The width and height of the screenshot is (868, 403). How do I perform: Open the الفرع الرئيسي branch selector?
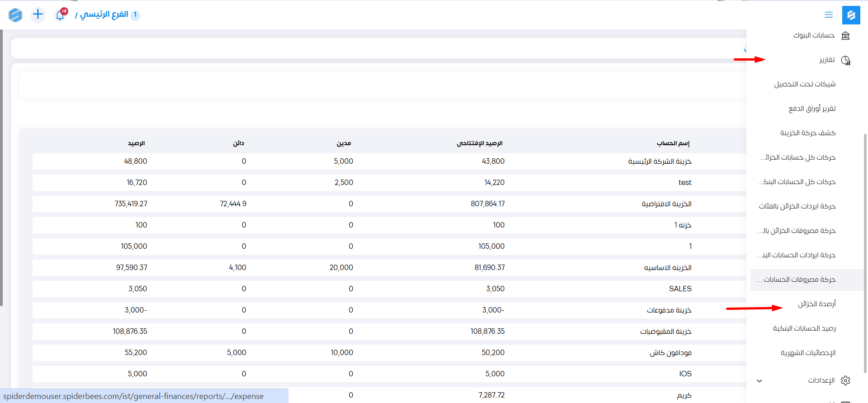pyautogui.click(x=104, y=14)
